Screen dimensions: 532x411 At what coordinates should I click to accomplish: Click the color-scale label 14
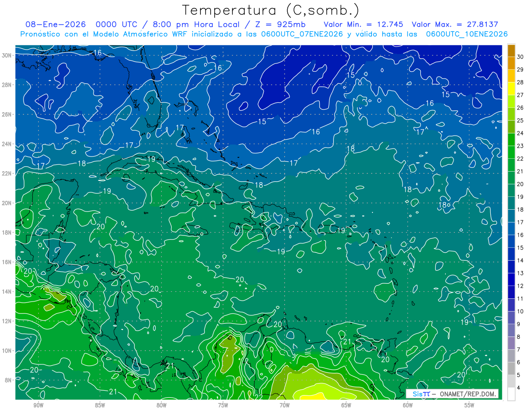(x=520, y=260)
